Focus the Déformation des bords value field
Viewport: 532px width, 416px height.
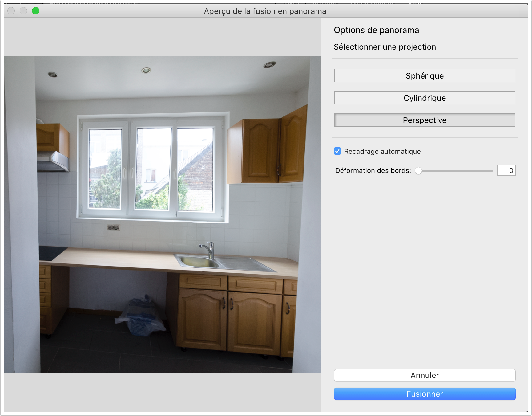point(506,170)
